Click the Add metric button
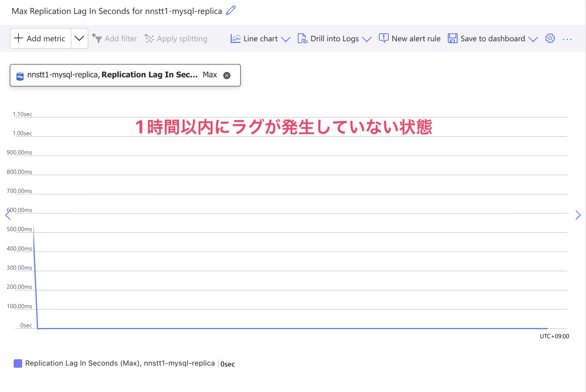 pyautogui.click(x=40, y=38)
